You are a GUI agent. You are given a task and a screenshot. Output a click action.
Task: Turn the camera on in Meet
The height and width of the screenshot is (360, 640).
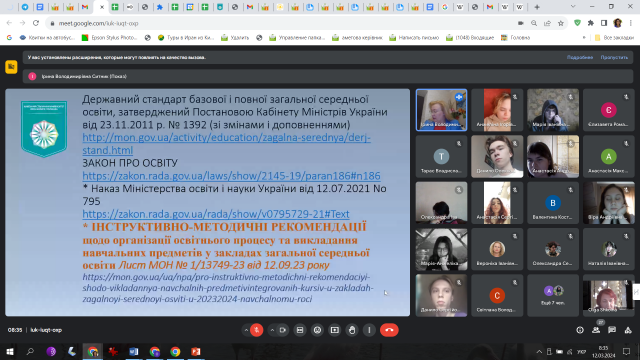pyautogui.click(x=282, y=330)
